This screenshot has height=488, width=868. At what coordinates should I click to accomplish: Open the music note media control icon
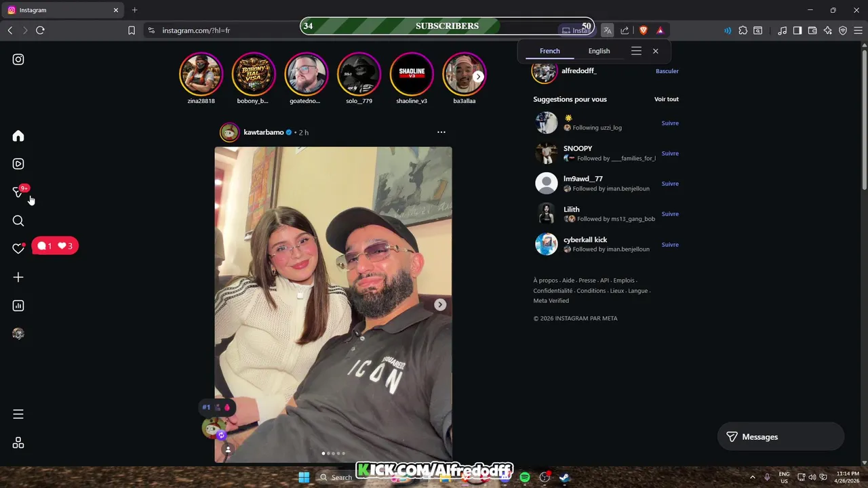pyautogui.click(x=783, y=30)
